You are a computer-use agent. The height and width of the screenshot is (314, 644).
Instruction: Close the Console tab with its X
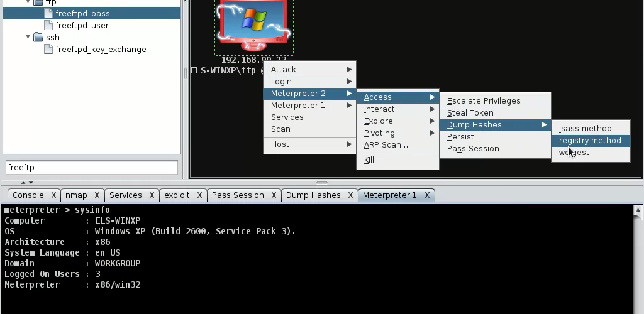(x=53, y=195)
